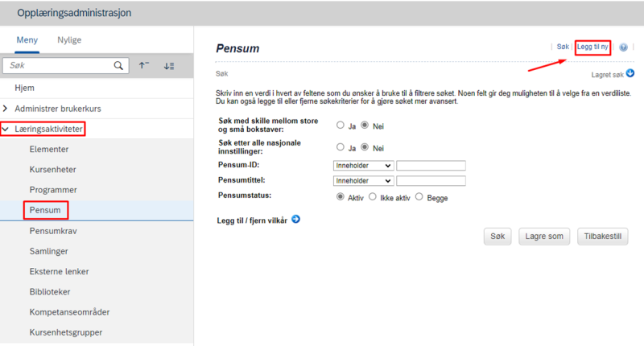The image size is (644, 346).
Task: Open Pensumkrav in the side menu
Action: point(53,231)
